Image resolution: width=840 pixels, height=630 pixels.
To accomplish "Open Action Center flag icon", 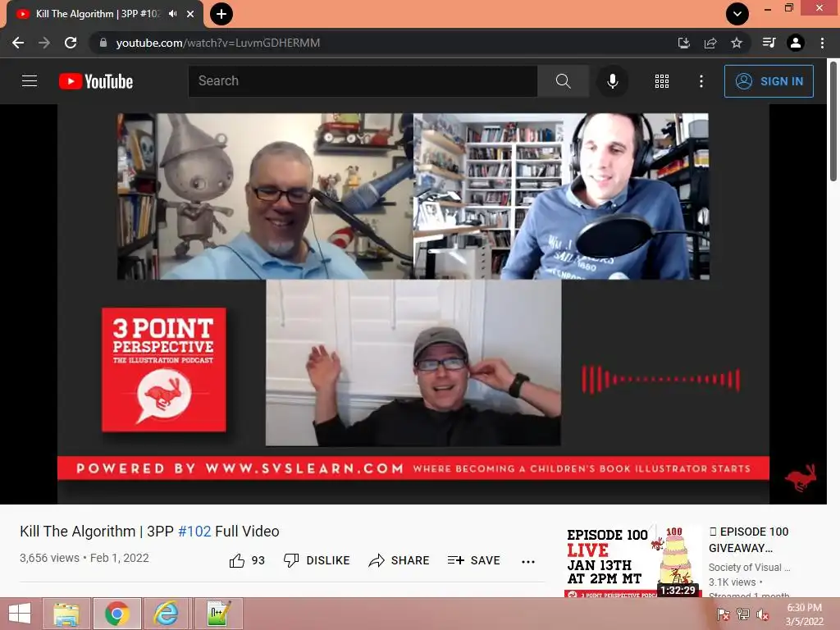I will click(724, 614).
